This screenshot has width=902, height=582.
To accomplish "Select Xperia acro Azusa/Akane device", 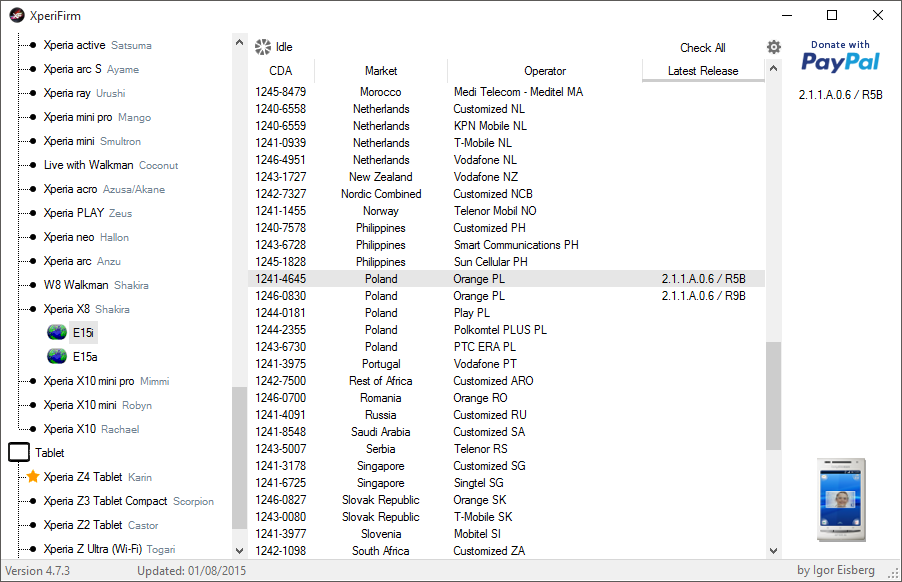I will click(x=104, y=189).
